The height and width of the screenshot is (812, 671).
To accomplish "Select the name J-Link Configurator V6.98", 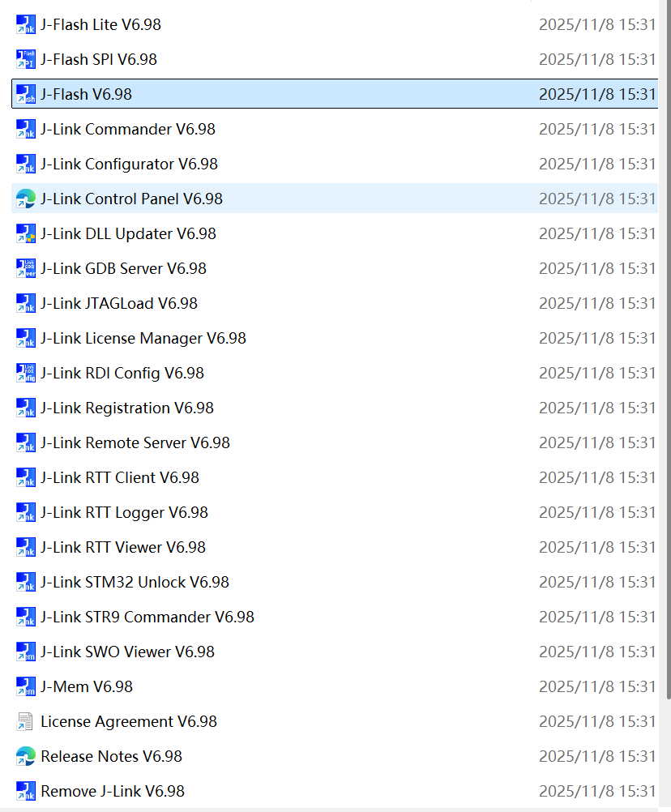I will pos(129,164).
